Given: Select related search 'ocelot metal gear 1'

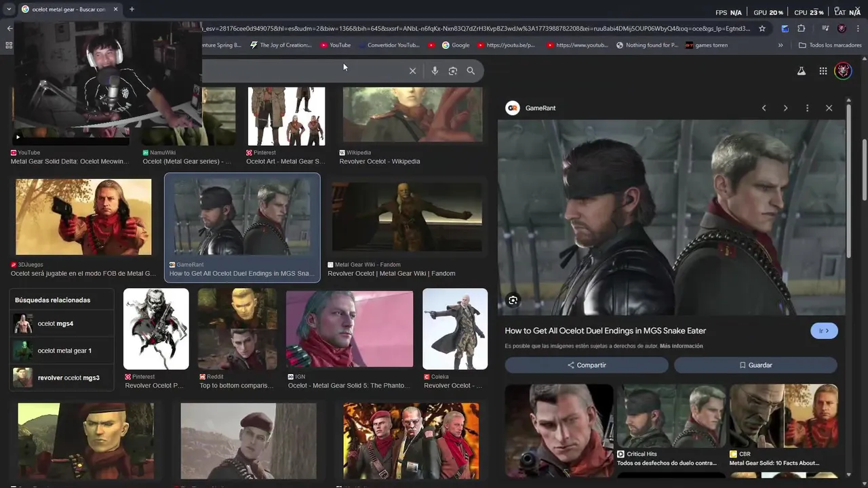Looking at the screenshot, I should point(61,350).
